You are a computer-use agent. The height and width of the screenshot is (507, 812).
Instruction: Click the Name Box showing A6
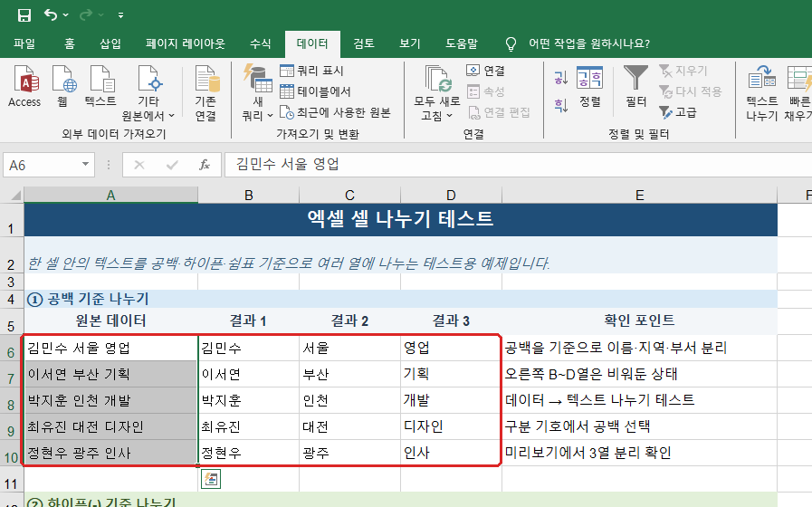coord(43,165)
